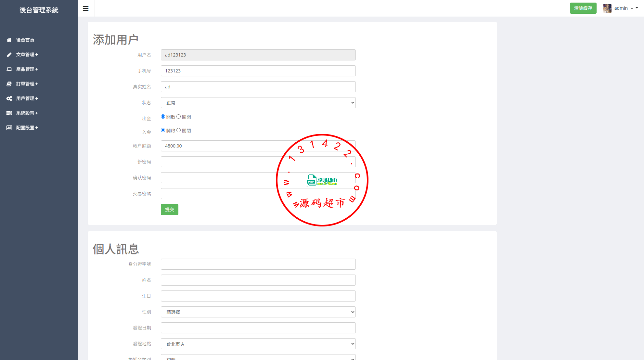Click the green 清除緩存 button
644x360 pixels.
pyautogui.click(x=583, y=8)
